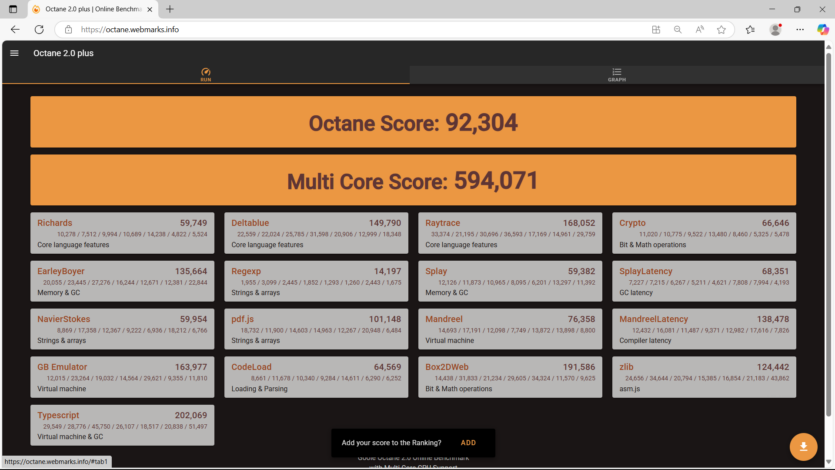Click the Typescript score 202,069
835x470 pixels.
pyautogui.click(x=191, y=415)
